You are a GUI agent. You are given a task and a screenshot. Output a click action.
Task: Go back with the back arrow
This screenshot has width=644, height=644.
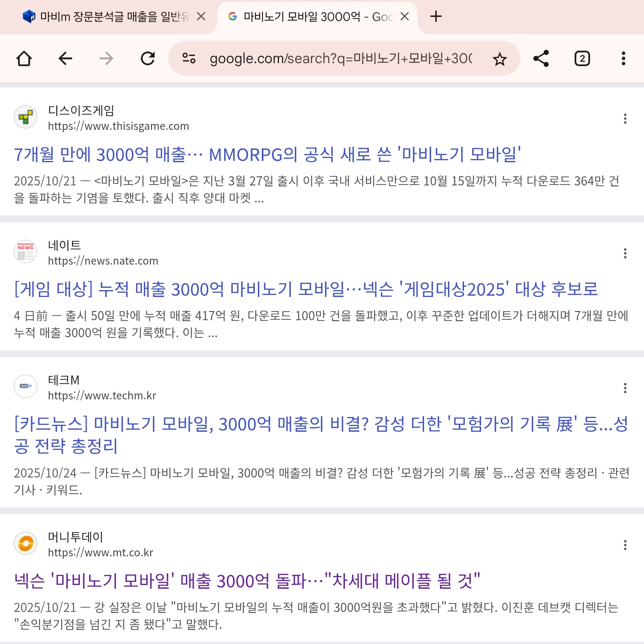coord(65,59)
